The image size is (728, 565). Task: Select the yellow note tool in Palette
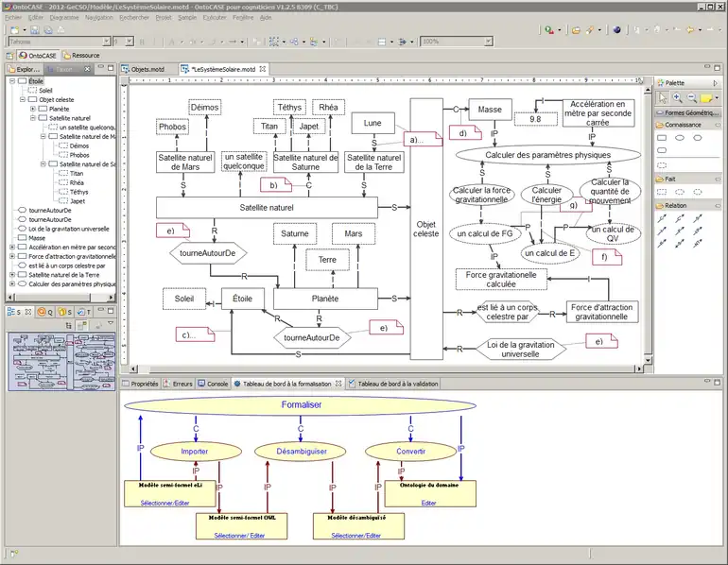(705, 97)
